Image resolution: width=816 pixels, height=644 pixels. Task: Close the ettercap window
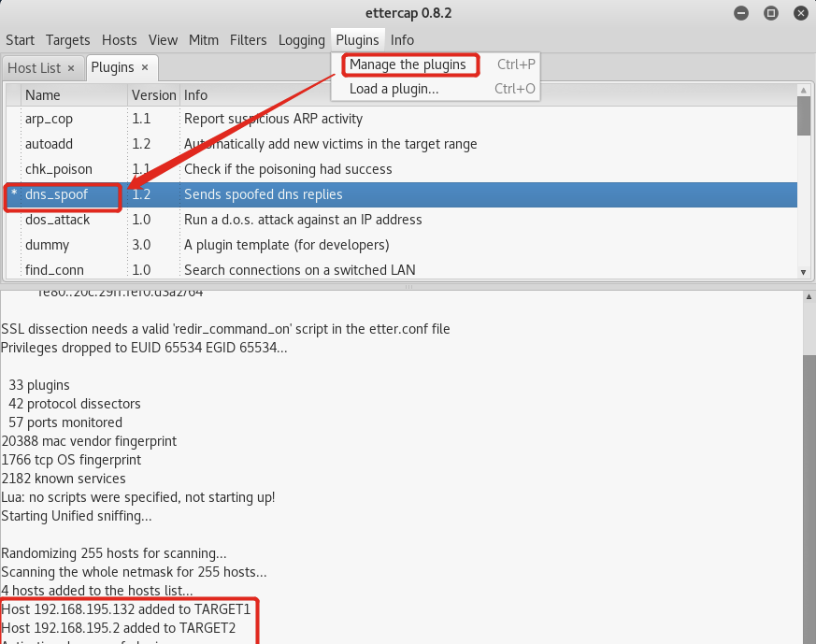pos(801,13)
